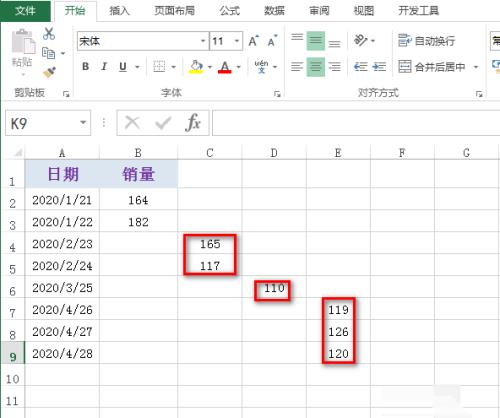Open clipboard group dialog launcher

pyautogui.click(x=66, y=94)
